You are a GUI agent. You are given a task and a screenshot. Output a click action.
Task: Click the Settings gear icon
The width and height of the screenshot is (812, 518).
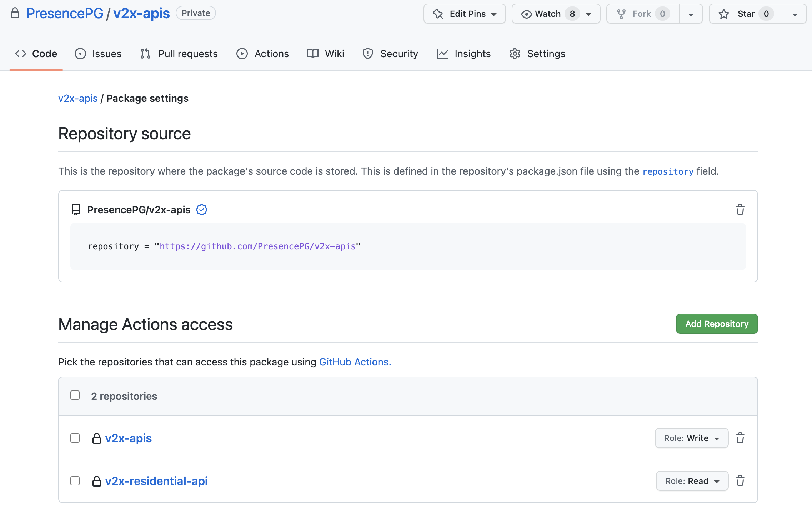515,54
